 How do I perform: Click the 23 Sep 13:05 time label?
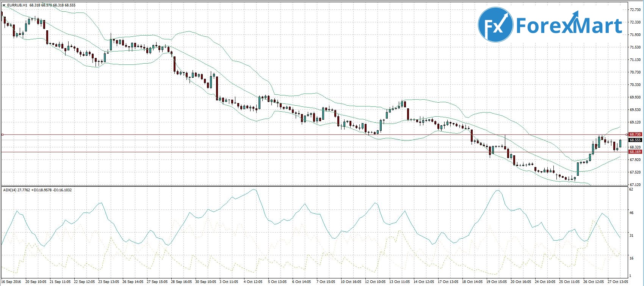[109, 282]
